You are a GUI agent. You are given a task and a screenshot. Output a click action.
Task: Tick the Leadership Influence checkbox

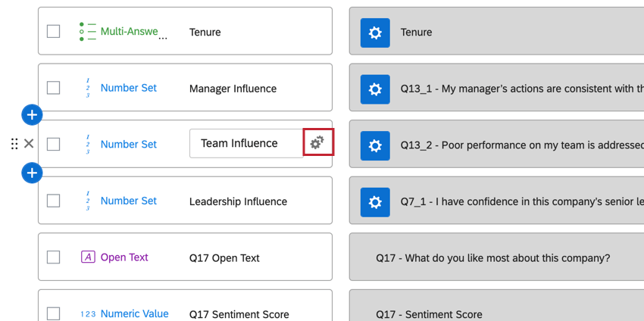coord(53,201)
